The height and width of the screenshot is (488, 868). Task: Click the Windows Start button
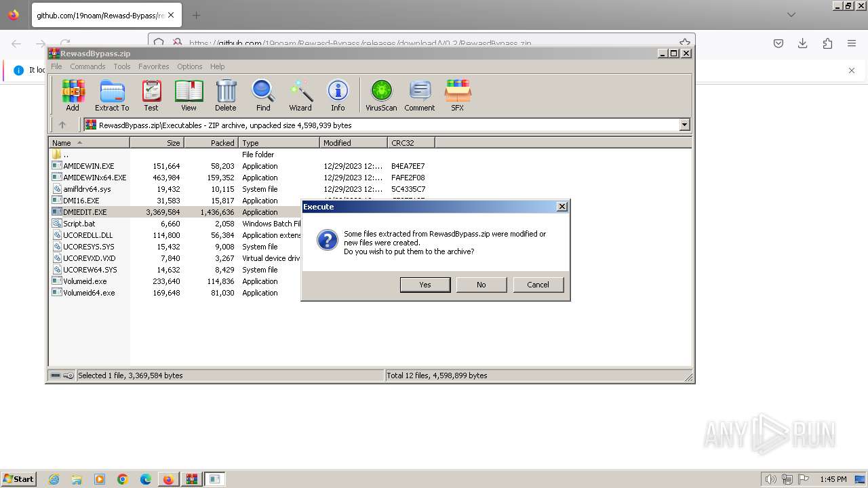pyautogui.click(x=19, y=479)
